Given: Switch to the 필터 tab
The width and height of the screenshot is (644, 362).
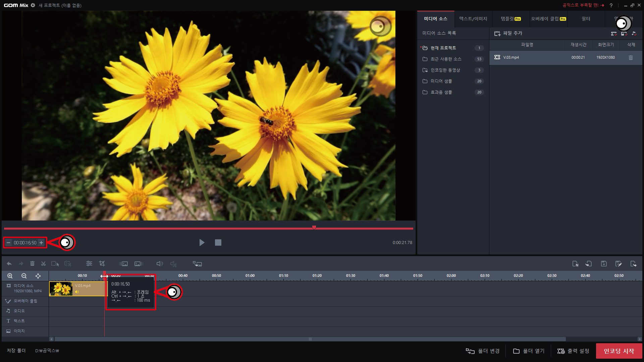Looking at the screenshot, I should coord(586,19).
